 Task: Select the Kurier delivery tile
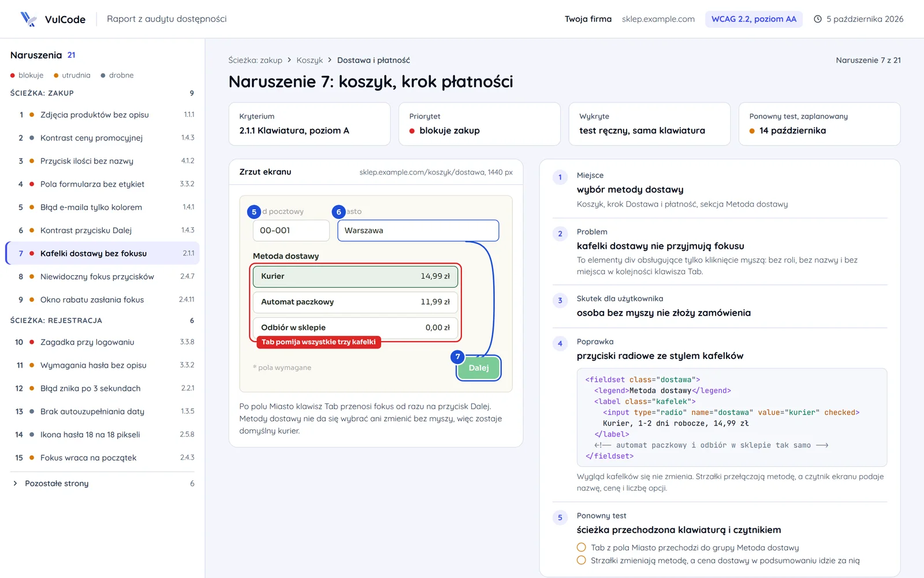coord(355,276)
